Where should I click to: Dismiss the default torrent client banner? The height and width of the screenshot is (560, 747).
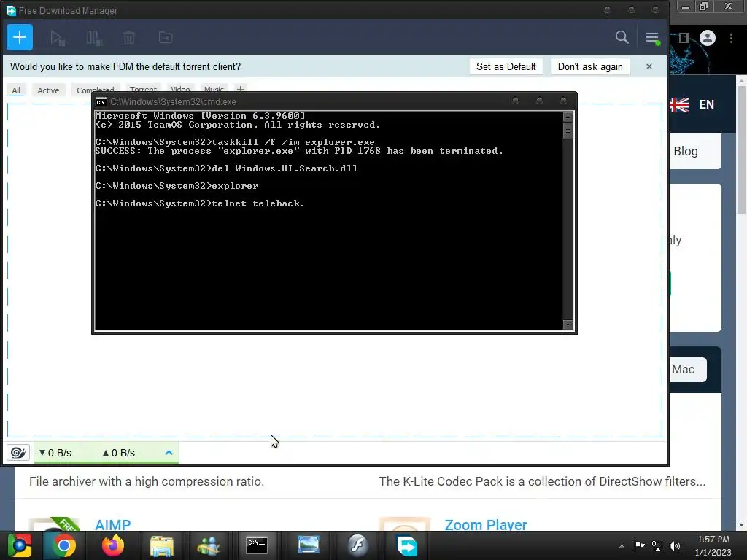coord(649,66)
